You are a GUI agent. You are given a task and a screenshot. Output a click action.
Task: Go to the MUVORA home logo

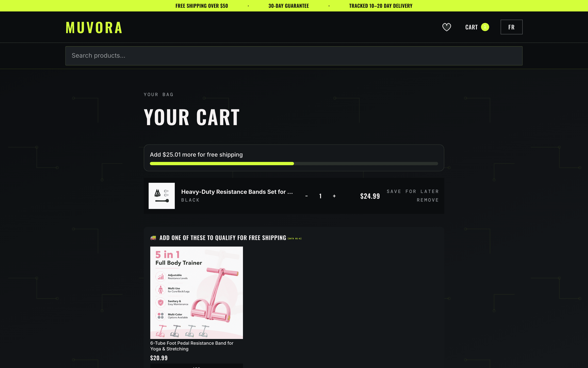(94, 27)
